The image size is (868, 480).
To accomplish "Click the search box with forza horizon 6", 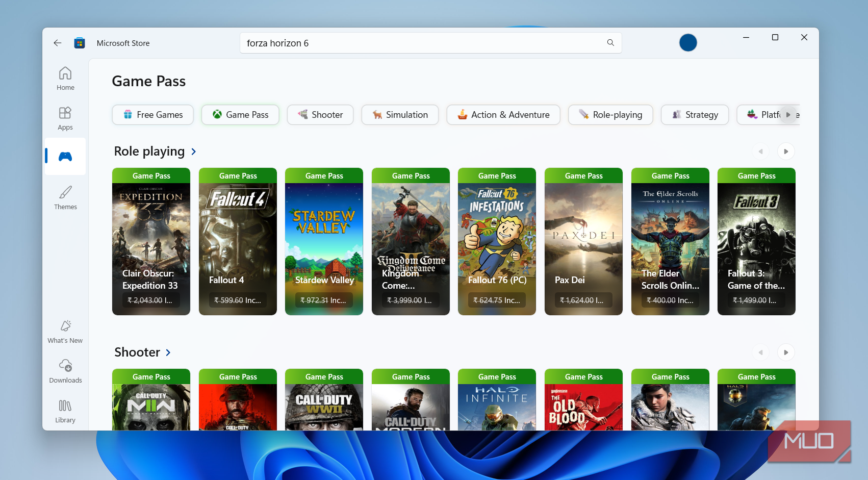I will point(430,43).
